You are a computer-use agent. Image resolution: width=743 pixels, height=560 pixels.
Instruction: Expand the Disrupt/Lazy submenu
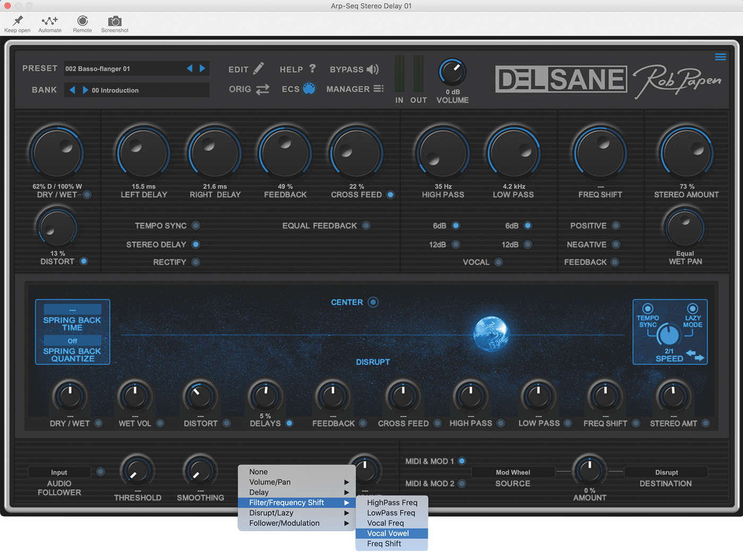297,513
